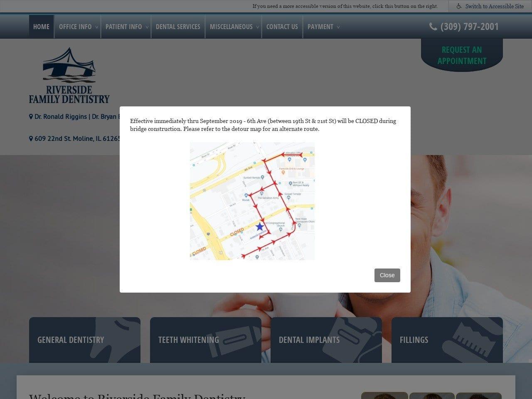This screenshot has height=399, width=532.
Task: Open the Office Info menu
Action: 75,27
